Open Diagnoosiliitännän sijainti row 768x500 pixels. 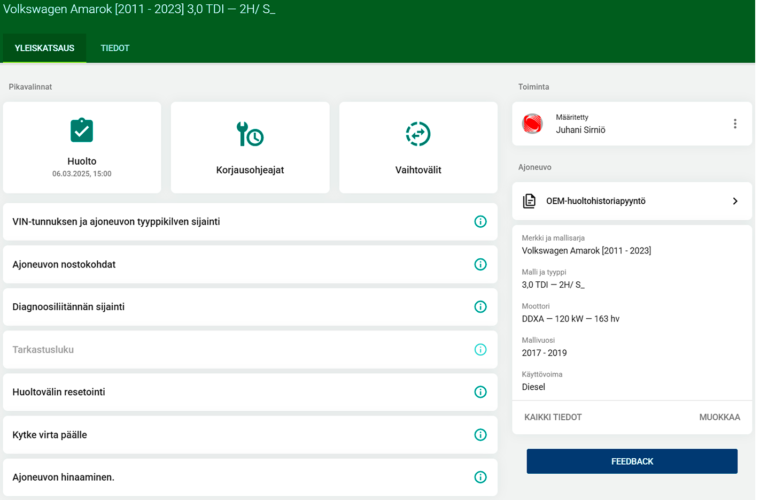pos(250,307)
